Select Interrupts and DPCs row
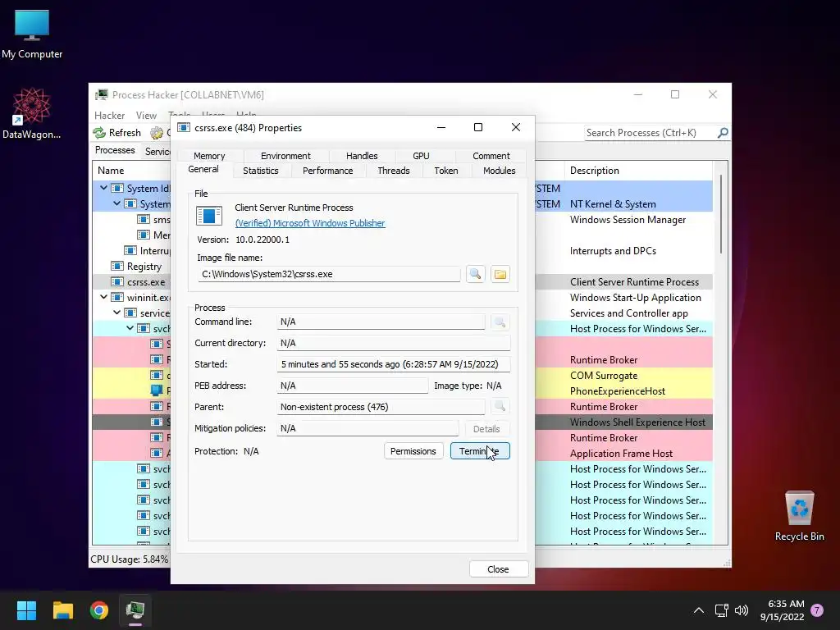The width and height of the screenshot is (840, 630). coord(613,251)
